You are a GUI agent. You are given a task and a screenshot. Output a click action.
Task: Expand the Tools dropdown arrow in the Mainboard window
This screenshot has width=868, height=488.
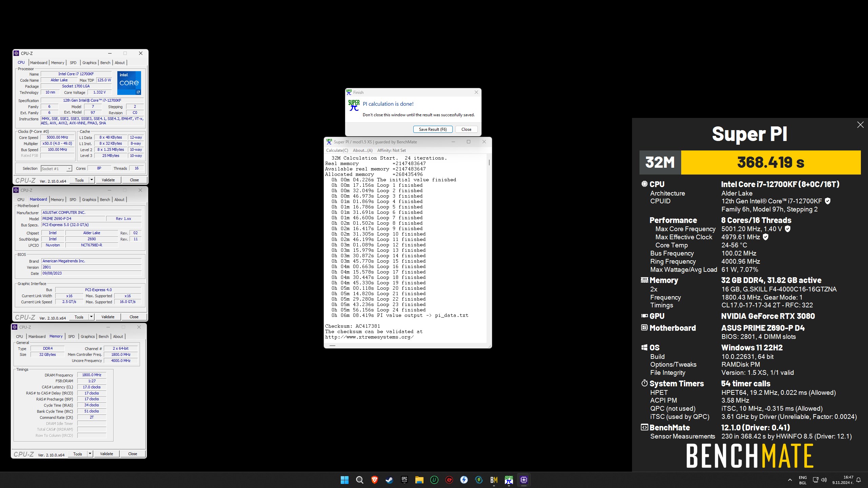click(x=91, y=317)
